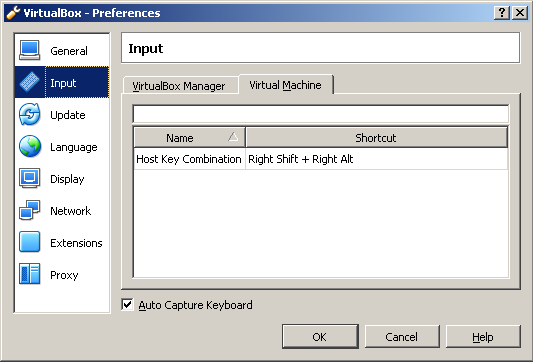Click the Shortcut column header
This screenshot has height=363, width=533.
coord(376,138)
